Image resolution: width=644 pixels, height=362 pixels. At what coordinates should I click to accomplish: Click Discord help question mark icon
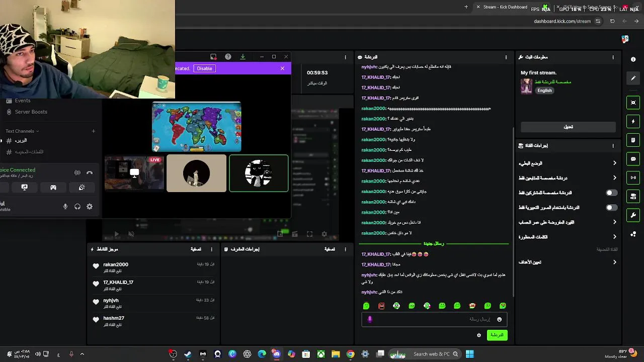click(228, 57)
